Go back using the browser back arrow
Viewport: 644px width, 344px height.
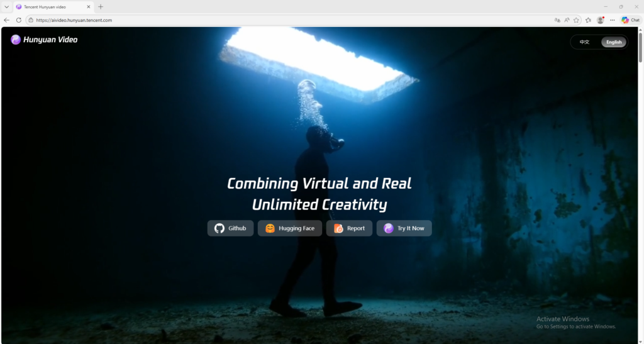[x=7, y=20]
